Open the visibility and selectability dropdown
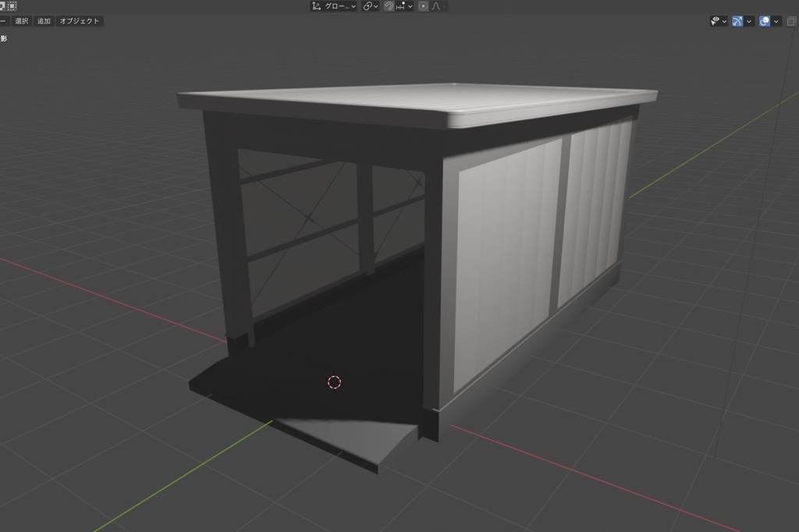799x532 pixels. click(719, 21)
